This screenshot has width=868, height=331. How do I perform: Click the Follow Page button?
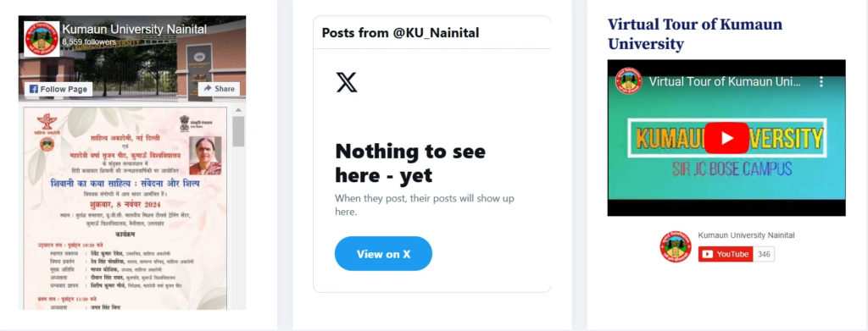pos(58,89)
